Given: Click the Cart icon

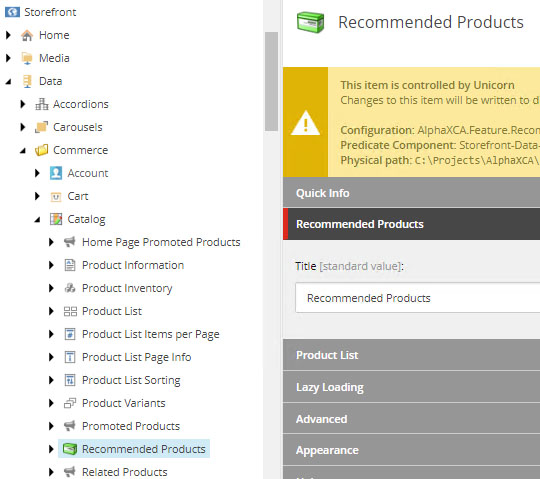Looking at the screenshot, I should (x=56, y=196).
